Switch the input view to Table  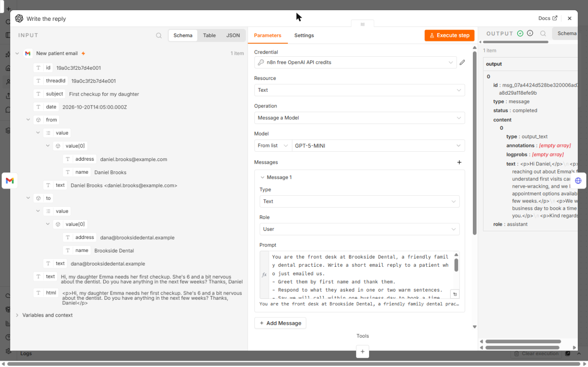pyautogui.click(x=209, y=36)
